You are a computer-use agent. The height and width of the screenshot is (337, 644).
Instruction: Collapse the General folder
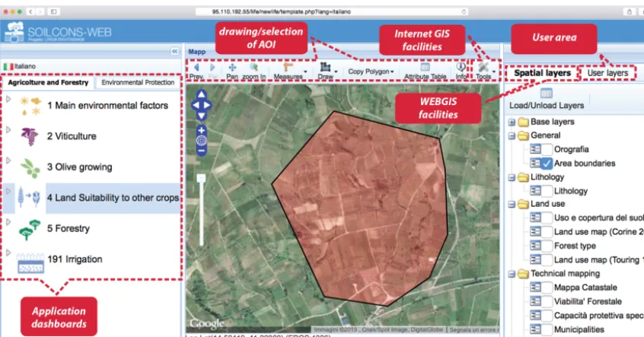[512, 135]
